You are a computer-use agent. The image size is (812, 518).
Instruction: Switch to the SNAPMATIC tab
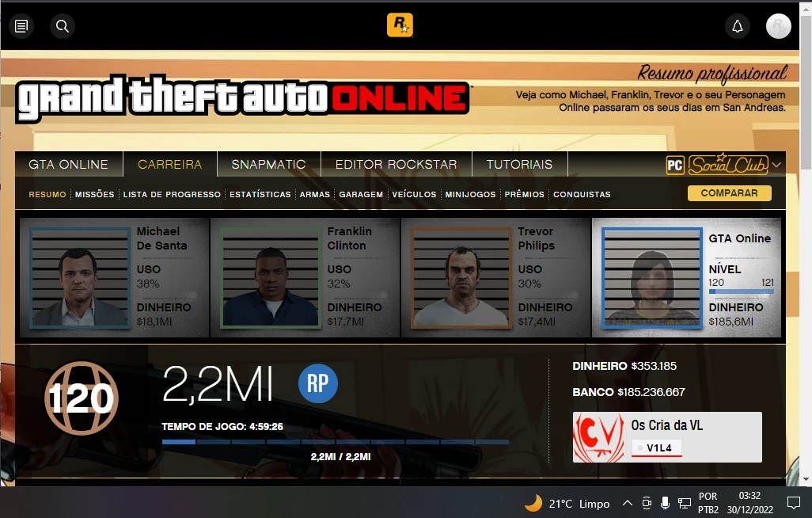coord(268,164)
